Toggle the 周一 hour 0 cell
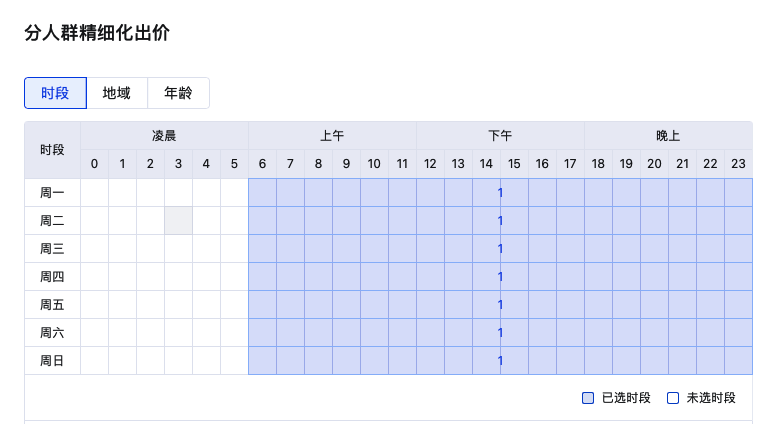 95,193
